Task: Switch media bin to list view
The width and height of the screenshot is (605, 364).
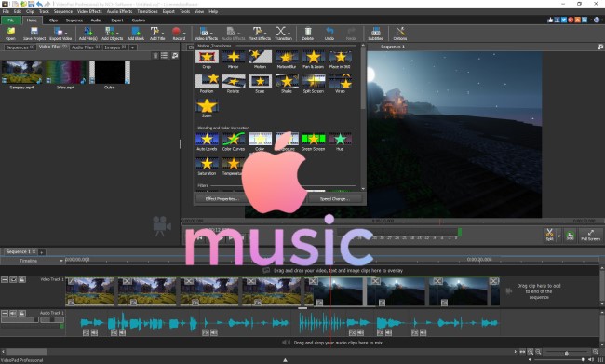Action: coord(165,56)
